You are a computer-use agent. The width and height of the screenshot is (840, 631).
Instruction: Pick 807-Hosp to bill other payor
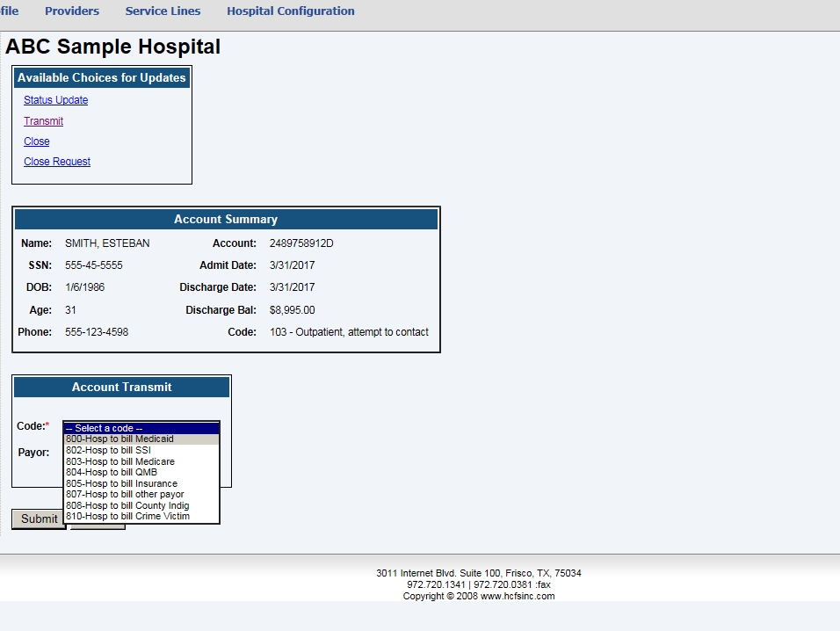(141, 494)
